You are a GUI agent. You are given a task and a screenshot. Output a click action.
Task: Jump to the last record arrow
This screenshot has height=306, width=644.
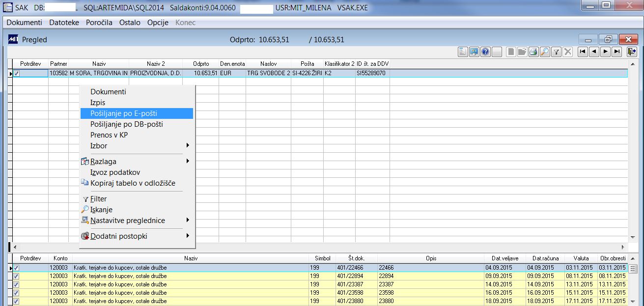(617, 51)
